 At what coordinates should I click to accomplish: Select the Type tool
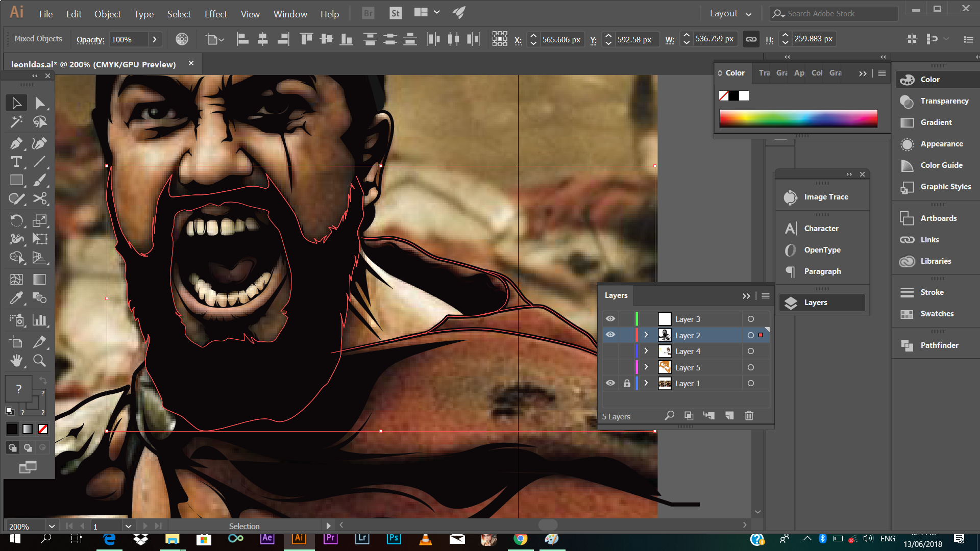(16, 162)
